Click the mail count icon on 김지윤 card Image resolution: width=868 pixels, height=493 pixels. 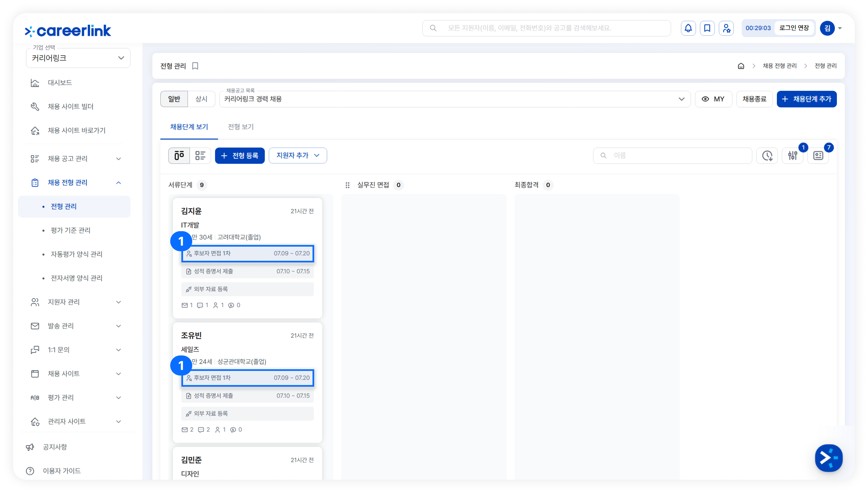(184, 305)
